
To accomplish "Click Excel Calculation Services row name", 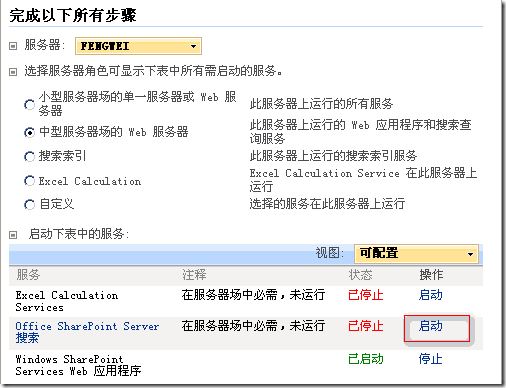I will tap(67, 301).
